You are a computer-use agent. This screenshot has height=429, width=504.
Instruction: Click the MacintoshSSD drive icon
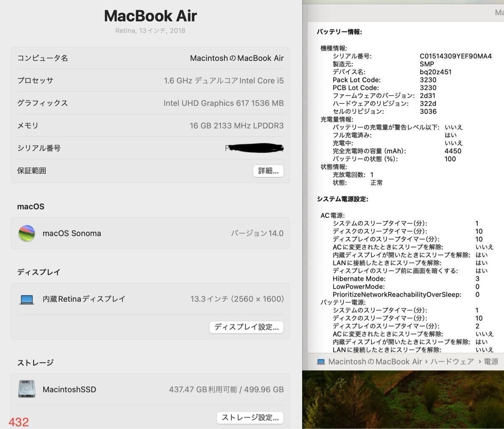click(x=27, y=389)
